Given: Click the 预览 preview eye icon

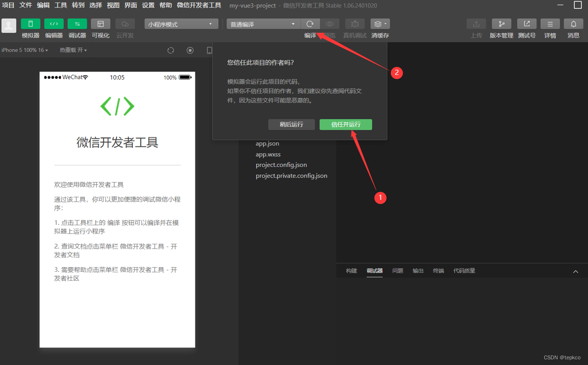Looking at the screenshot, I should 330,24.
